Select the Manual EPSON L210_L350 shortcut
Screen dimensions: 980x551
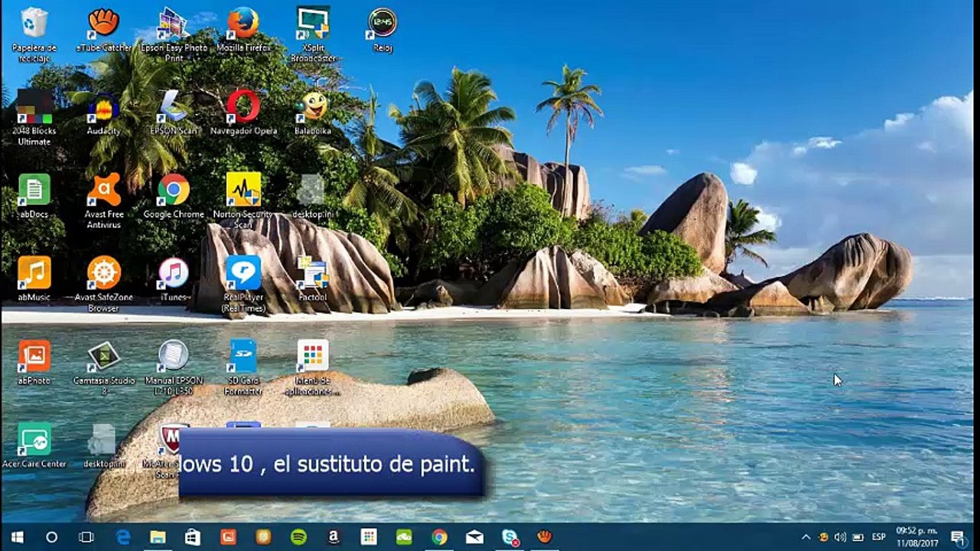point(174,367)
